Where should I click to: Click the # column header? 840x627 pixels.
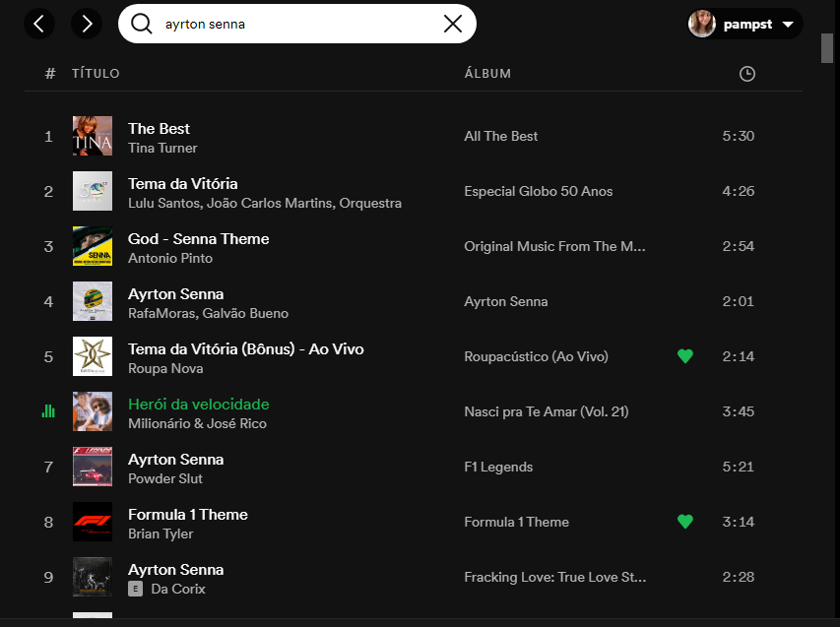pos(50,74)
